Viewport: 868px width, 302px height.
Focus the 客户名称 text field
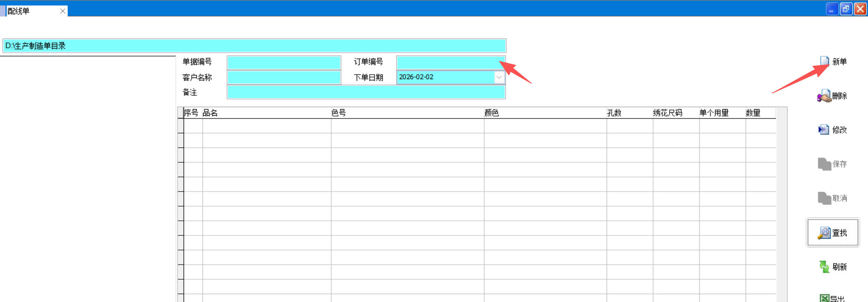pos(284,77)
